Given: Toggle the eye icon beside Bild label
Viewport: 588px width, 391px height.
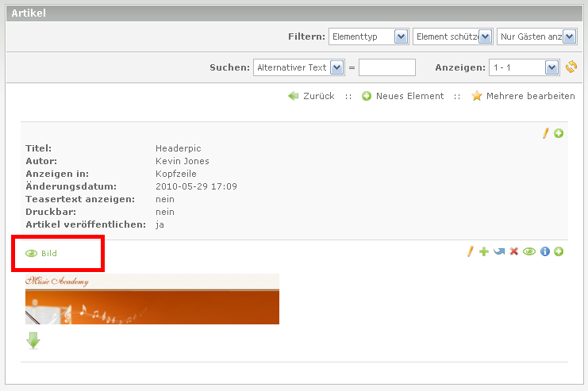Looking at the screenshot, I should tap(32, 254).
